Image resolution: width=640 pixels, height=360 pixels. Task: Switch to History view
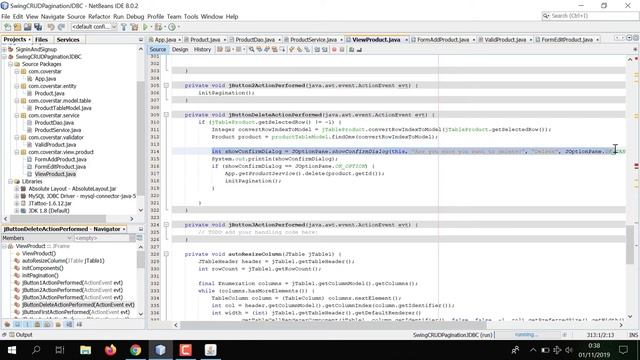tap(202, 50)
